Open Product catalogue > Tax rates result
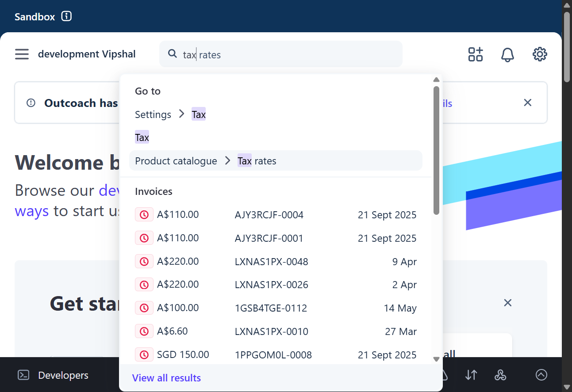This screenshot has width=572, height=392. [276, 161]
